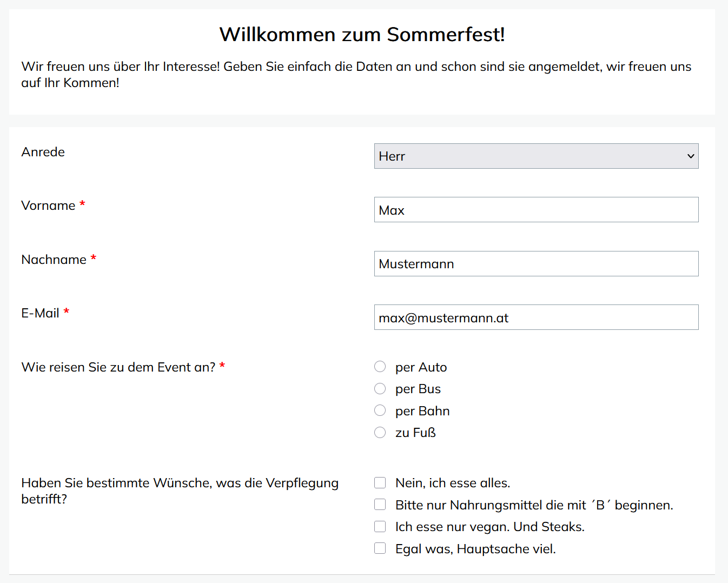This screenshot has height=583, width=728.
Task: Check 'Egal was, Hauptsache viel.' option
Action: [380, 549]
